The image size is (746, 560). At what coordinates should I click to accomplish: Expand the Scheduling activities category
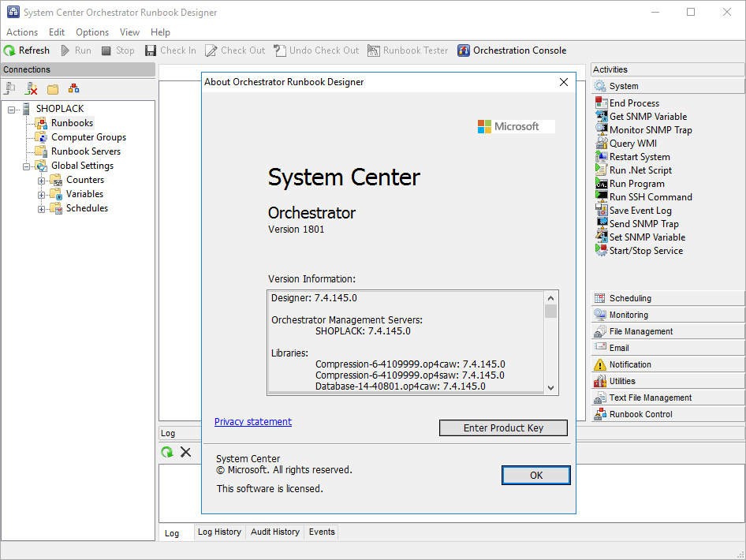[x=667, y=298]
